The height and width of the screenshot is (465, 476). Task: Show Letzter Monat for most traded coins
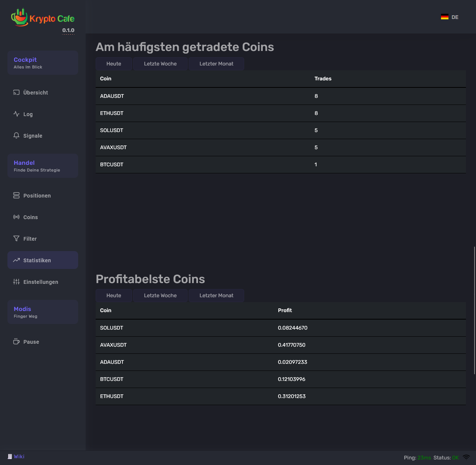pyautogui.click(x=216, y=64)
